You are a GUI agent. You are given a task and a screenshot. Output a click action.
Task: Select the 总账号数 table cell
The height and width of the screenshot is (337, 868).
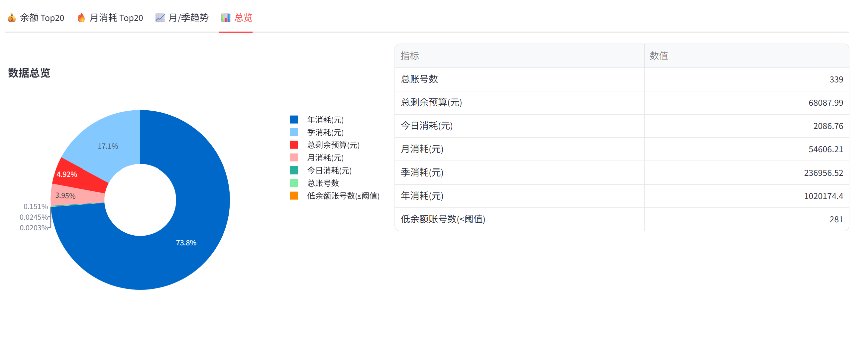click(x=519, y=79)
